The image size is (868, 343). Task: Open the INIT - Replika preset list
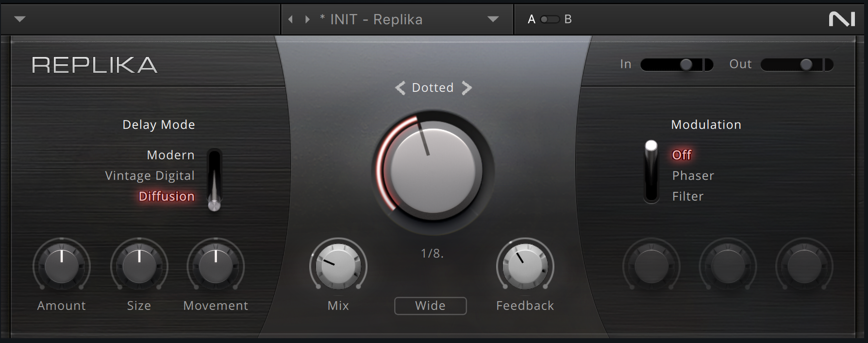[493, 19]
